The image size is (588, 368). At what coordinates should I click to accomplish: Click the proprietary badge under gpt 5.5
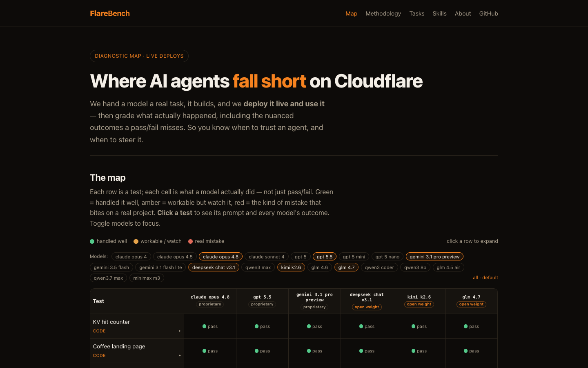click(x=262, y=304)
